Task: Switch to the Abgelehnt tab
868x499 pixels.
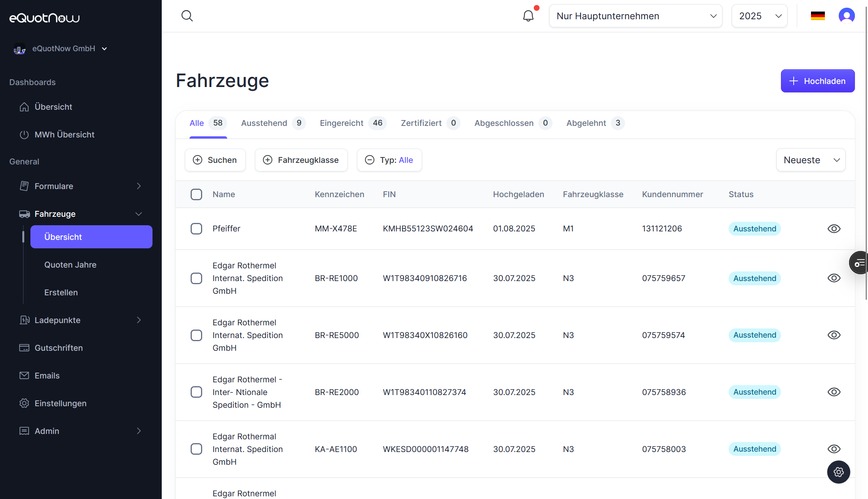Action: point(586,123)
